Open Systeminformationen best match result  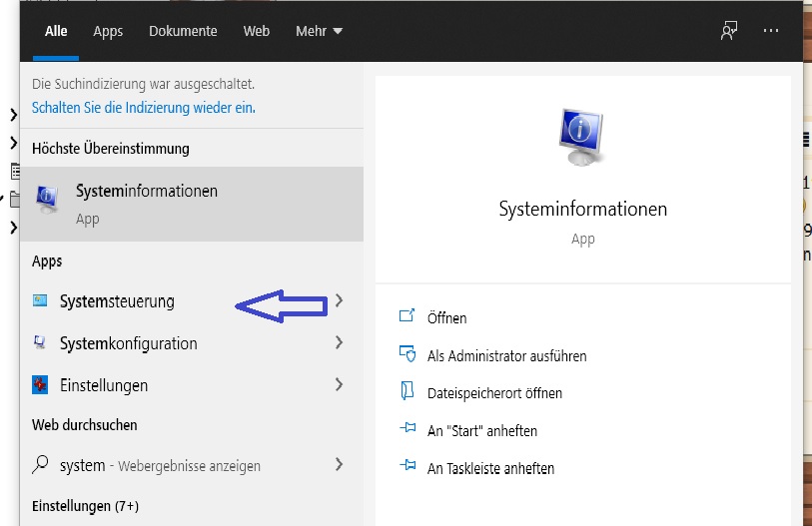[192, 204]
